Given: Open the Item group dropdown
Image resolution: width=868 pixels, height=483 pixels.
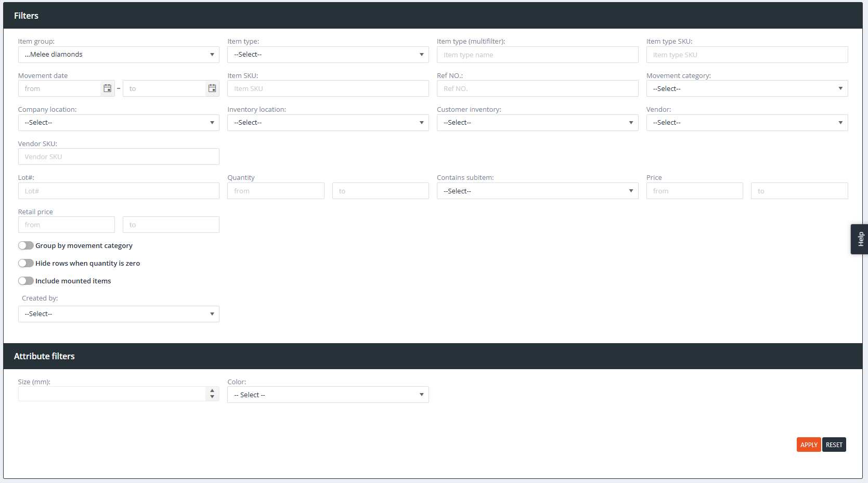Looking at the screenshot, I should 119,55.
